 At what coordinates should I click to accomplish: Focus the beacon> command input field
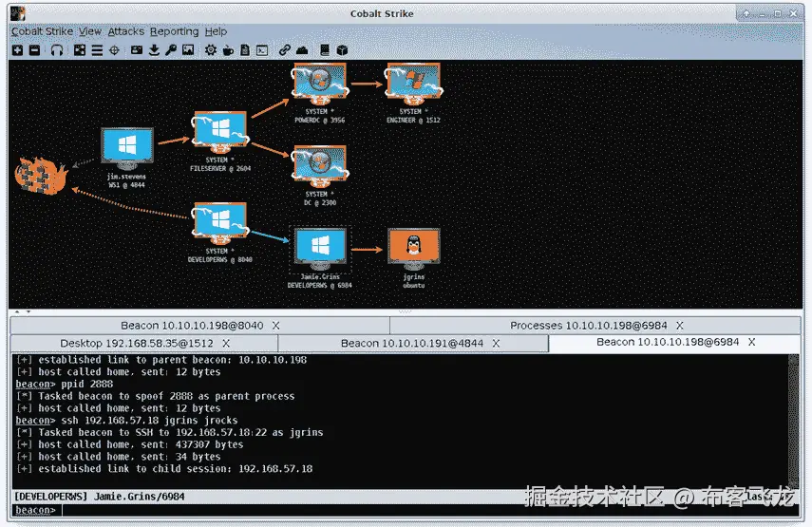430,510
